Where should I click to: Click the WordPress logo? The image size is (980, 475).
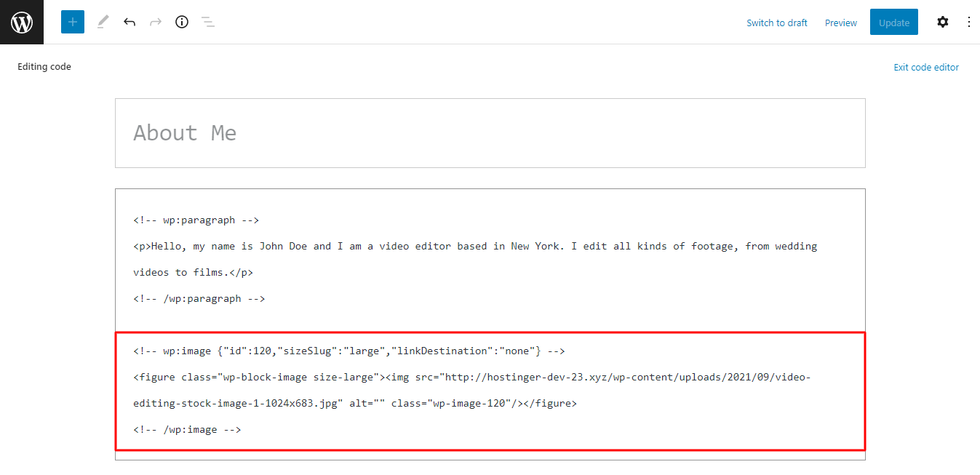(21, 22)
